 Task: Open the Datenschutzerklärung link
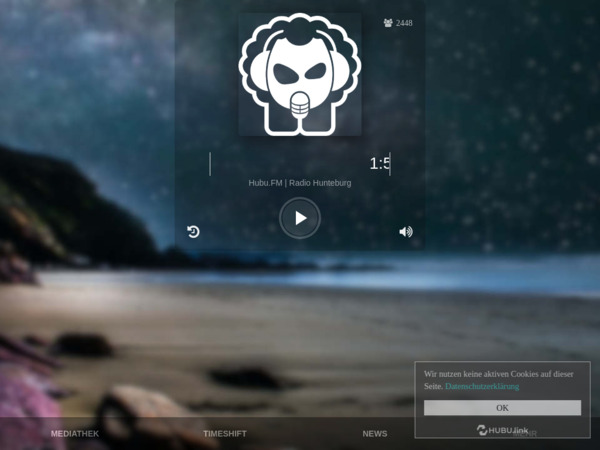tap(482, 386)
